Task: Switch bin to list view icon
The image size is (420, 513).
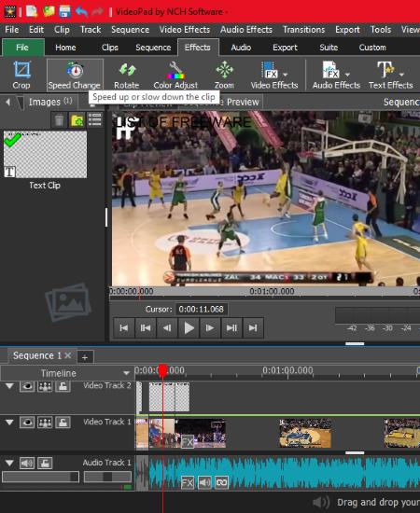Action: (x=95, y=120)
